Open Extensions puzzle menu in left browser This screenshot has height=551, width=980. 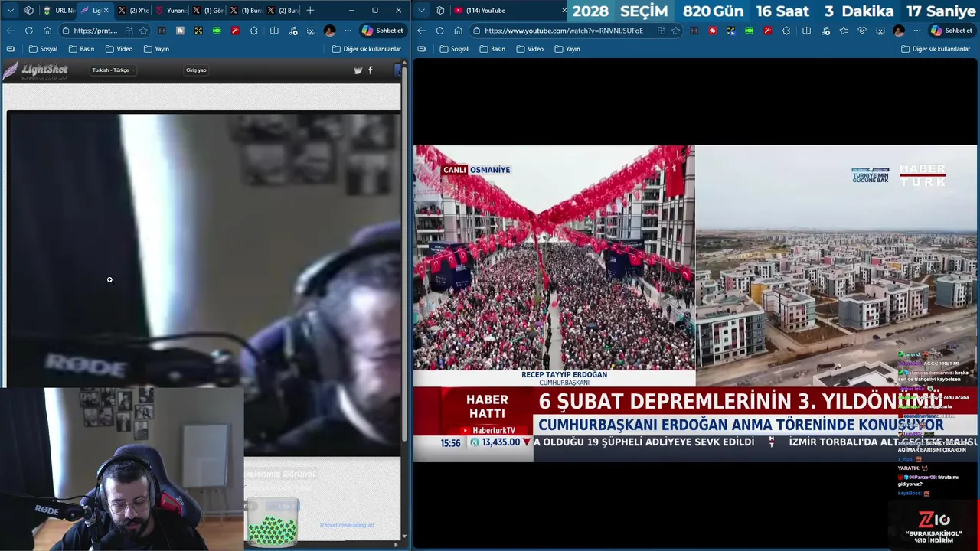click(253, 31)
